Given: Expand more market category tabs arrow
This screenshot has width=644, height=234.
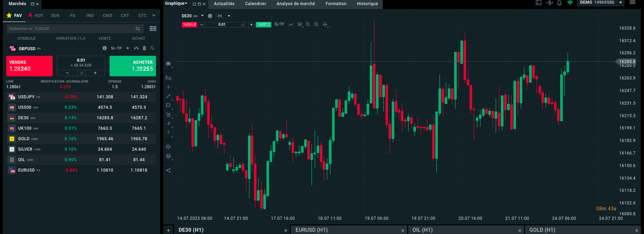Looking at the screenshot, I should pyautogui.click(x=154, y=15).
